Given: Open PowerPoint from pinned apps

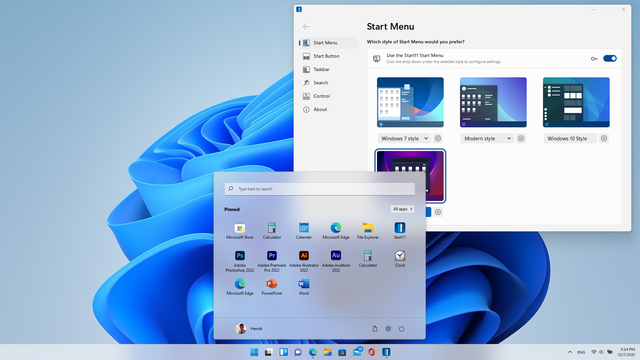Looking at the screenshot, I should (272, 287).
